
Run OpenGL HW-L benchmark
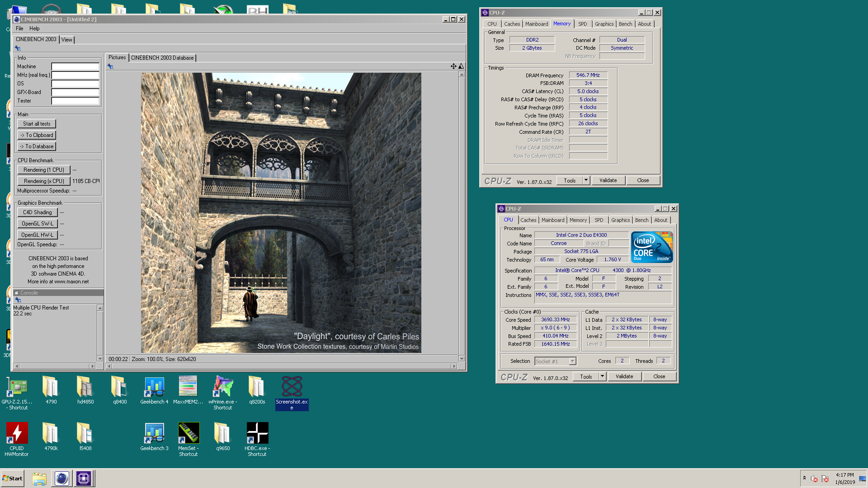tap(38, 235)
